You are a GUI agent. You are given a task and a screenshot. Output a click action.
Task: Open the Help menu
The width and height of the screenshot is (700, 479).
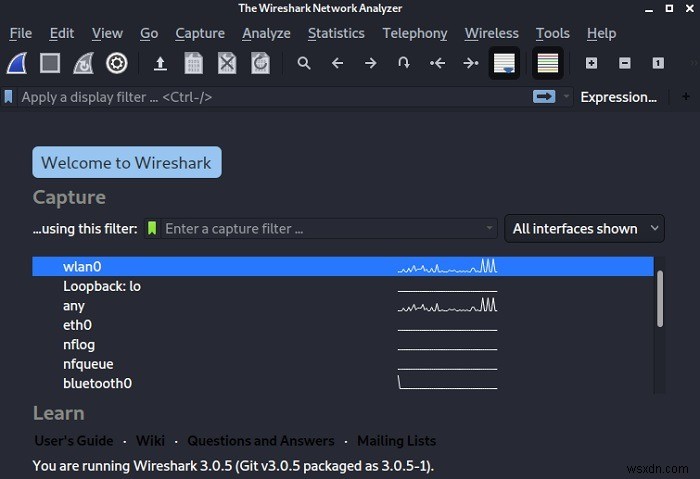(x=601, y=33)
